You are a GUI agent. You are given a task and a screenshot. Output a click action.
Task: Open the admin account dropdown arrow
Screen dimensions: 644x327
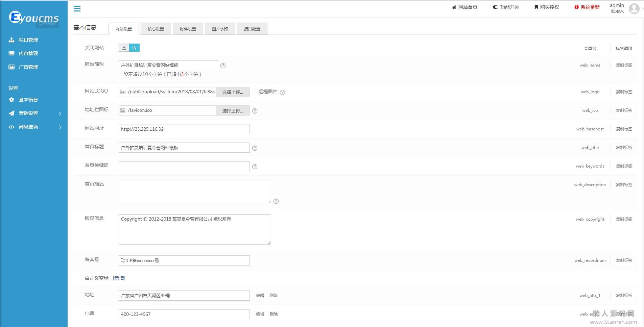643,8
